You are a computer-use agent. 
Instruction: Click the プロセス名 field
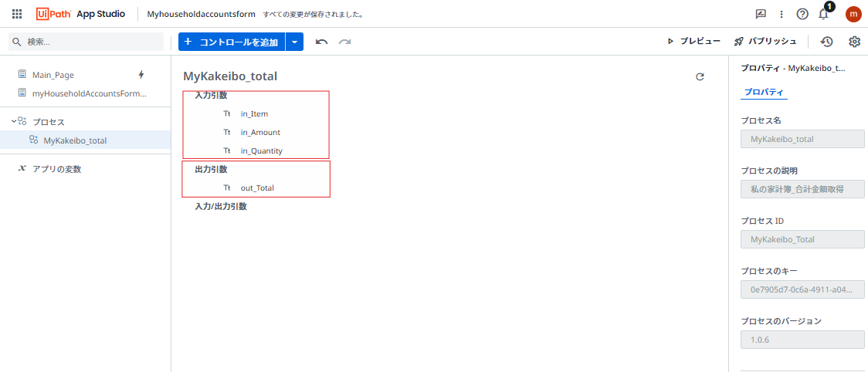point(802,139)
